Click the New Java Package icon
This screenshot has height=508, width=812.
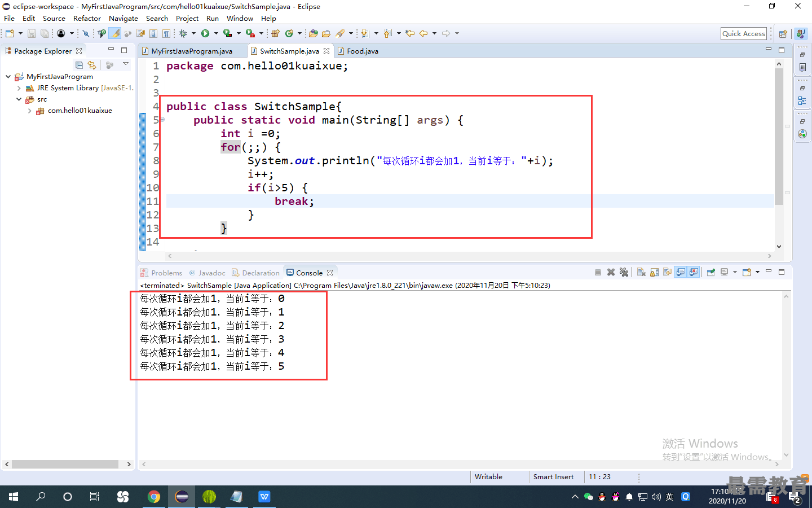point(275,33)
